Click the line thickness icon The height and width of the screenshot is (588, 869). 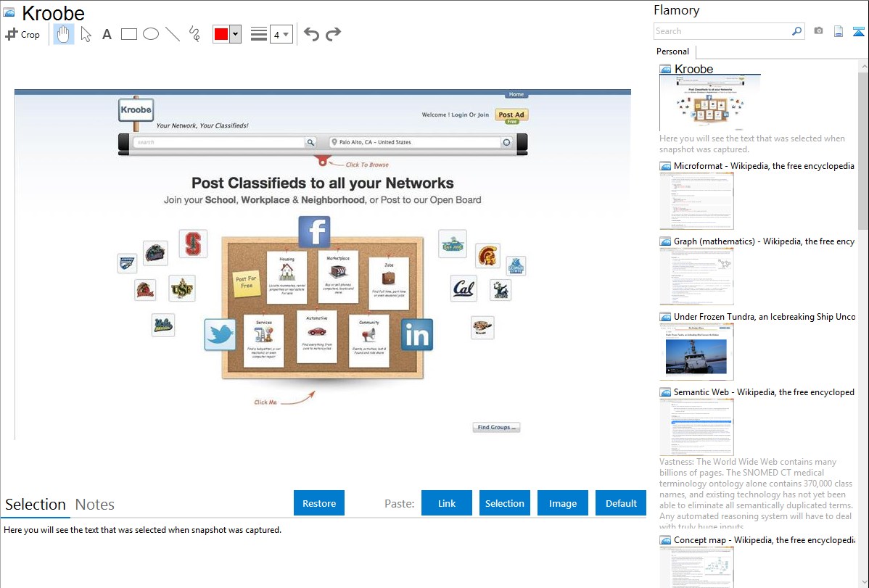[259, 34]
